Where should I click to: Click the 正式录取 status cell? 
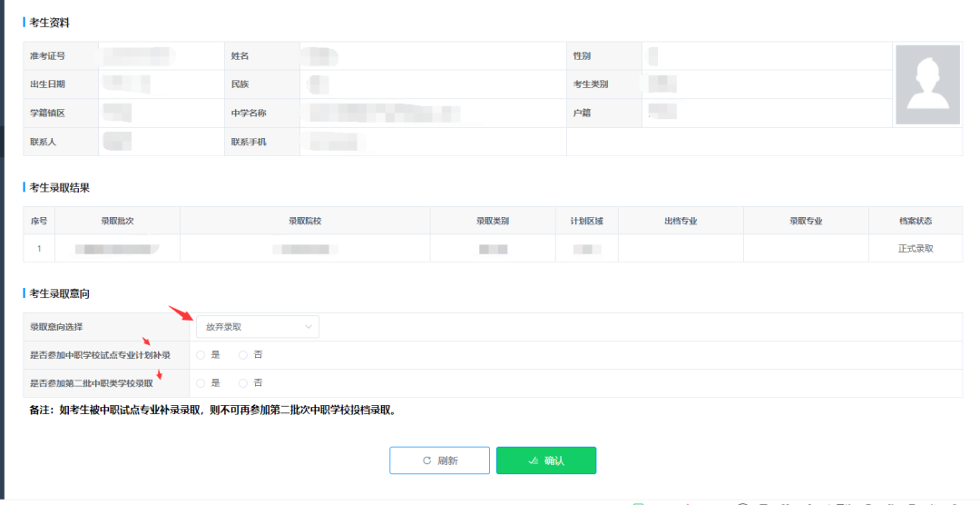(x=916, y=248)
